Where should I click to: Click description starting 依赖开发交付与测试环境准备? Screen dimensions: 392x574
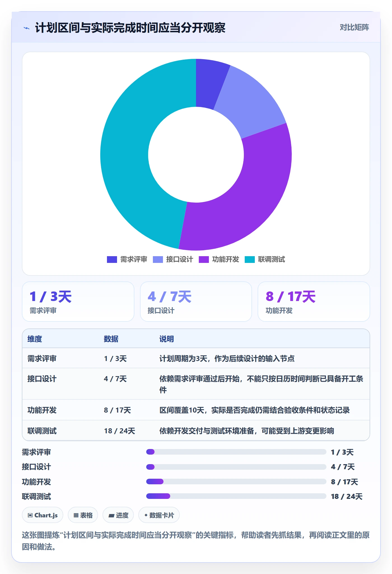(247, 431)
